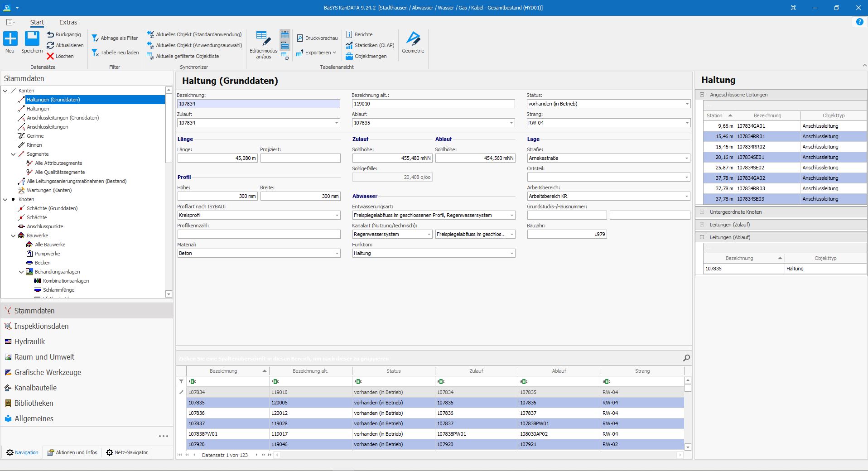Open Grafische Werkzeuge section
868x471 pixels.
[48, 372]
